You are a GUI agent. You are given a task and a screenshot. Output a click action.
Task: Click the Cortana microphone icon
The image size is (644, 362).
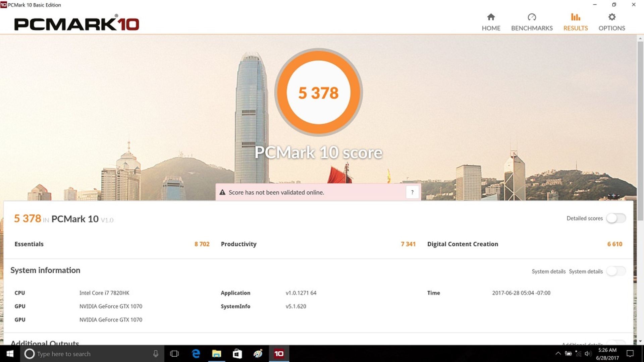pos(156,354)
